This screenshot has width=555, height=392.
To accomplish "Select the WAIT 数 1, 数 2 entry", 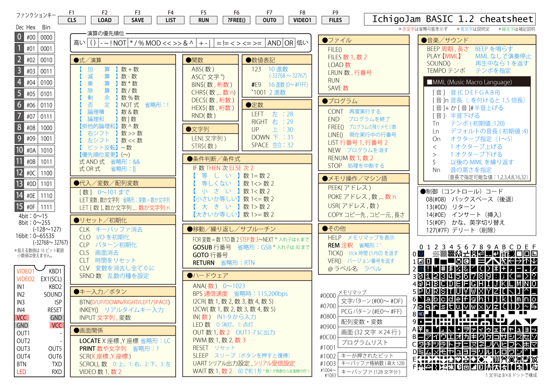I will (x=251, y=371).
